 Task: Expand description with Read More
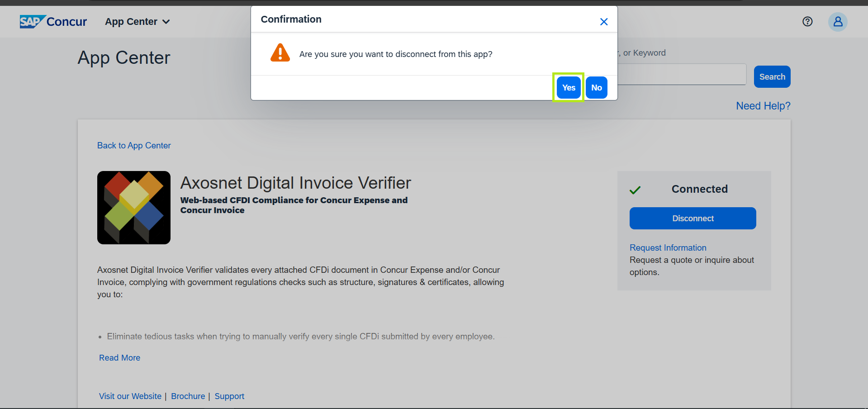pyautogui.click(x=119, y=358)
